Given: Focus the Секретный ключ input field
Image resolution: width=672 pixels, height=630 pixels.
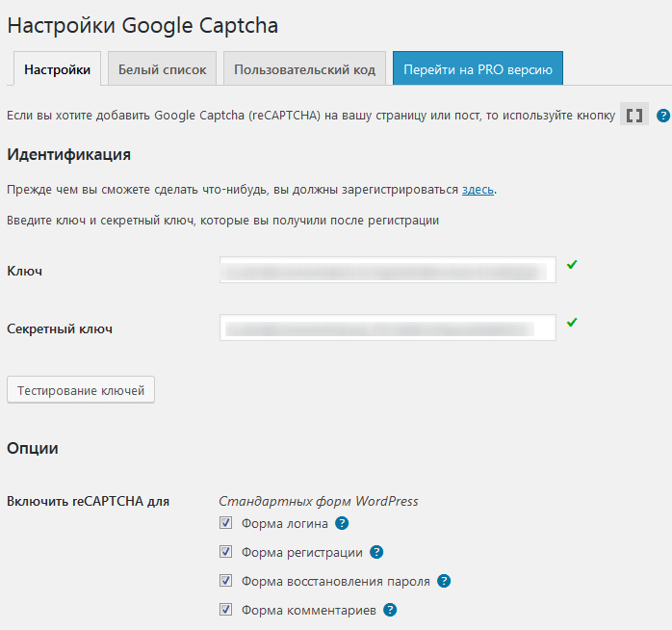Looking at the screenshot, I should [387, 328].
